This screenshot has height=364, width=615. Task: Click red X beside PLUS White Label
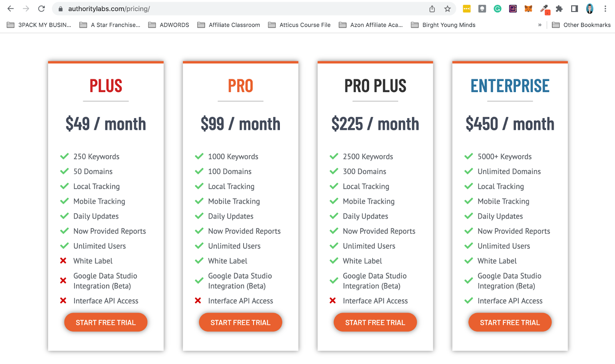pos(63,261)
